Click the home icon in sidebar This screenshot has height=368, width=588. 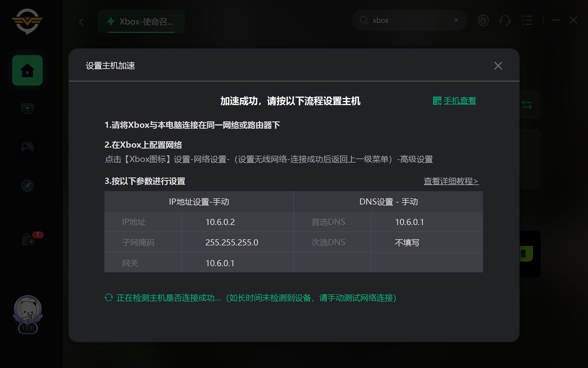click(x=27, y=70)
